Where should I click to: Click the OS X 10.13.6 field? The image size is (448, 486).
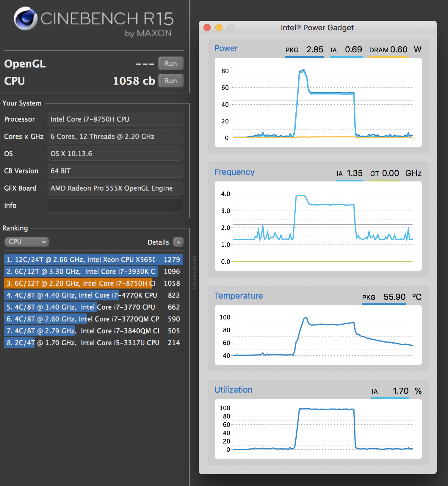[115, 153]
